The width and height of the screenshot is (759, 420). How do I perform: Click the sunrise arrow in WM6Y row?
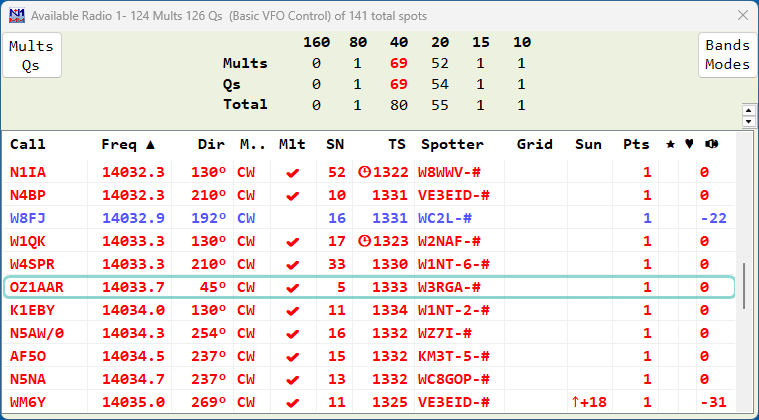576,402
